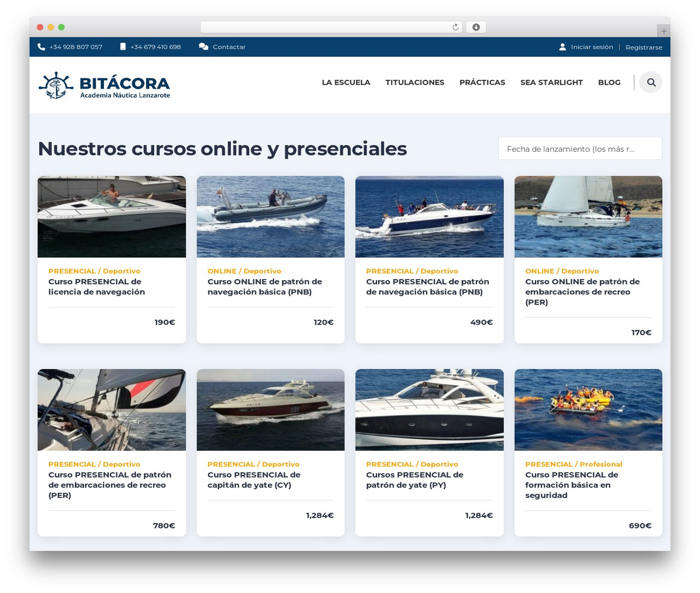Click the Bitácora ship wheel logo
The image size is (700, 593).
coord(56,85)
